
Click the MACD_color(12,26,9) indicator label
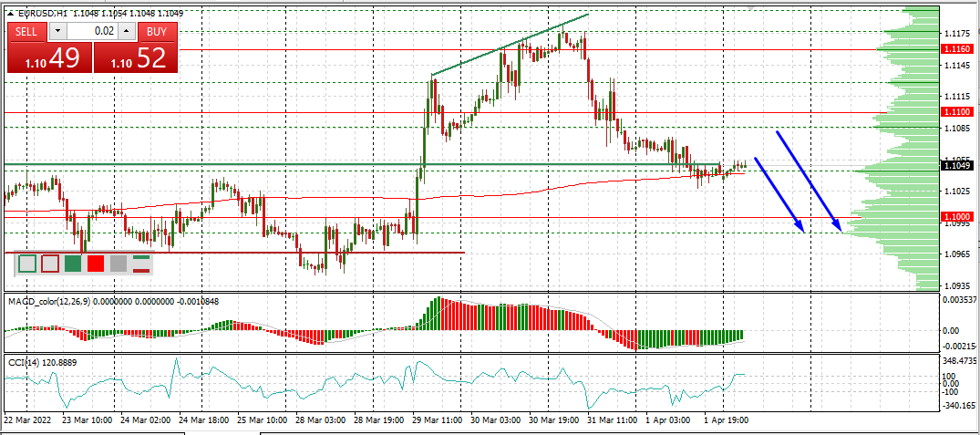pos(49,301)
